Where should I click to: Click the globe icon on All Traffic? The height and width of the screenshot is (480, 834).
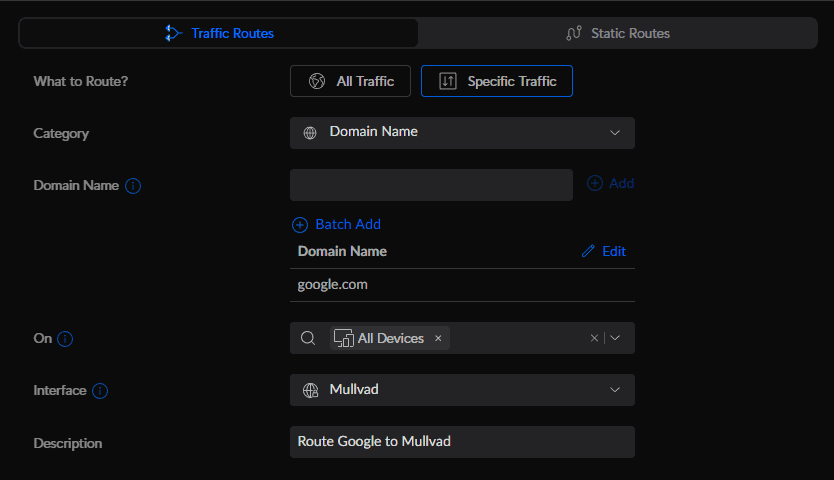[317, 81]
